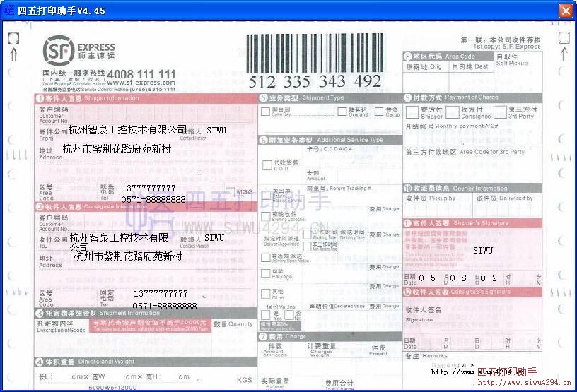Click the 体积重量 Dimensional Weight header
The height and width of the screenshot is (392, 577).
146,362
